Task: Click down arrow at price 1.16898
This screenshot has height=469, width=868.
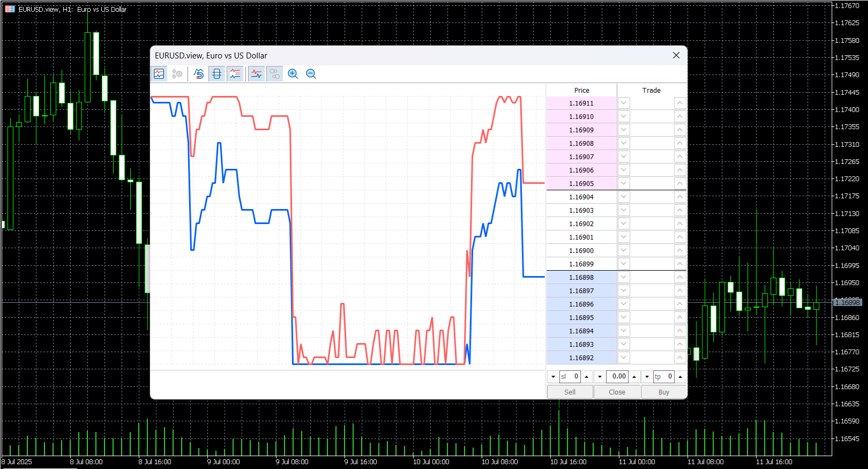Action: pyautogui.click(x=624, y=277)
